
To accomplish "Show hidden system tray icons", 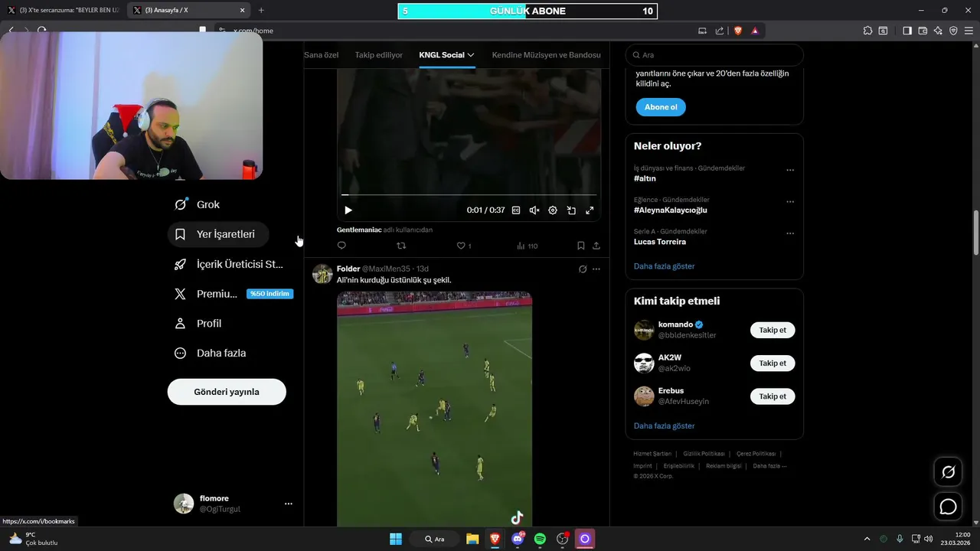I will pos(867,539).
